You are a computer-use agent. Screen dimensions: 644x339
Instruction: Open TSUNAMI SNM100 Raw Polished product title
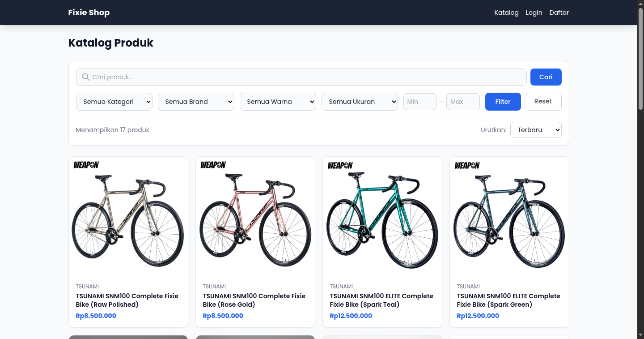(x=127, y=300)
